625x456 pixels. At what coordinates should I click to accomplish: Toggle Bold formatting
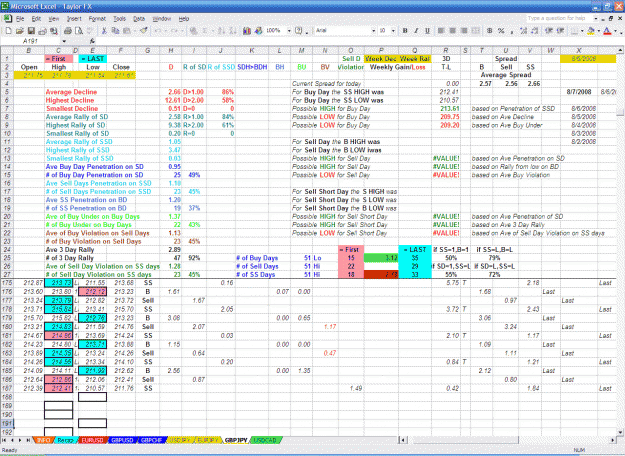pos(405,31)
